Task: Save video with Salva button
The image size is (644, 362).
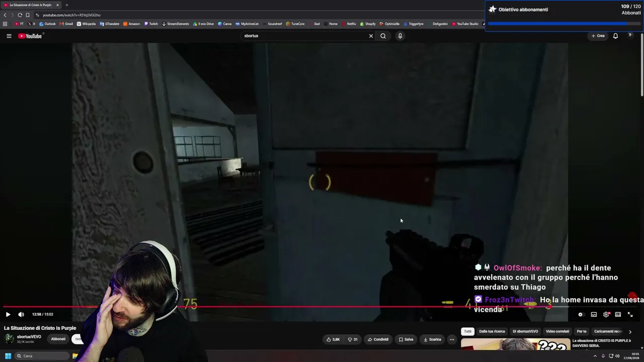Action: click(406, 339)
